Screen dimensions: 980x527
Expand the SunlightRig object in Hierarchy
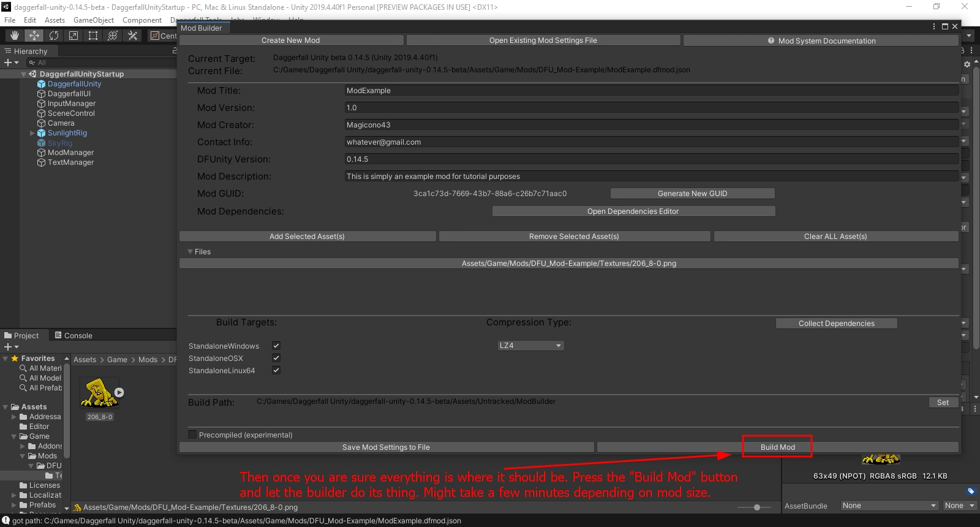point(32,133)
